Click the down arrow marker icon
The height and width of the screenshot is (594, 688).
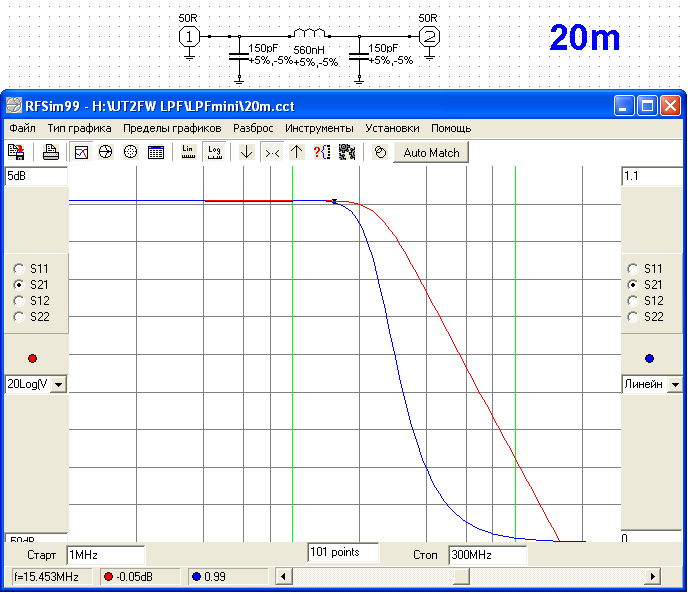pos(247,152)
